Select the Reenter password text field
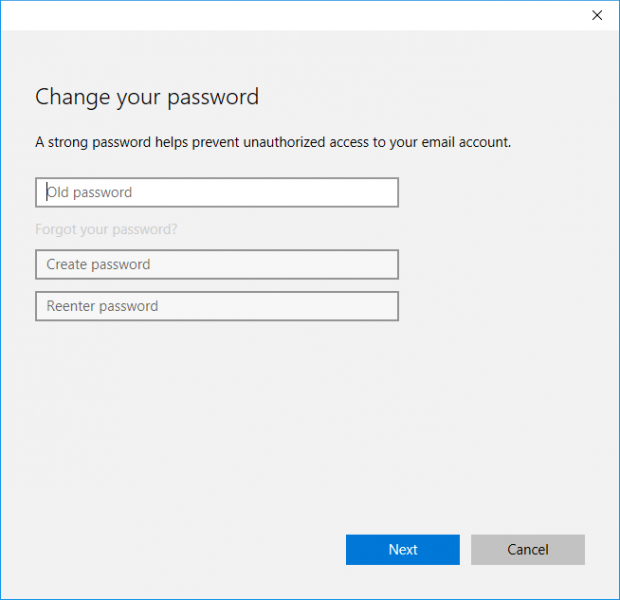The image size is (620, 600). coord(217,306)
